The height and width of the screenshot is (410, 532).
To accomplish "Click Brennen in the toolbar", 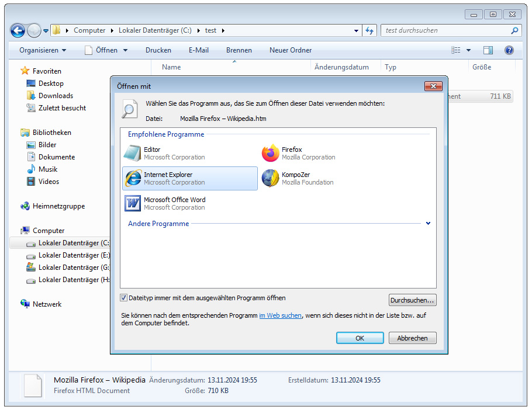I will click(x=239, y=50).
